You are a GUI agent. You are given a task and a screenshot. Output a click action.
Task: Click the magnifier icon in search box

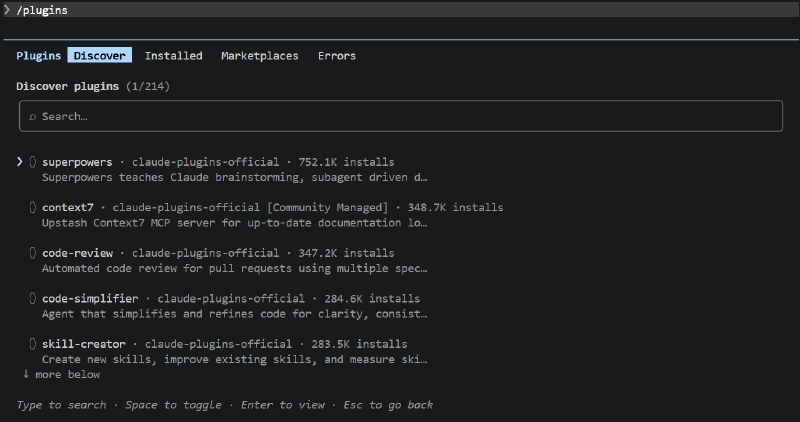point(33,117)
